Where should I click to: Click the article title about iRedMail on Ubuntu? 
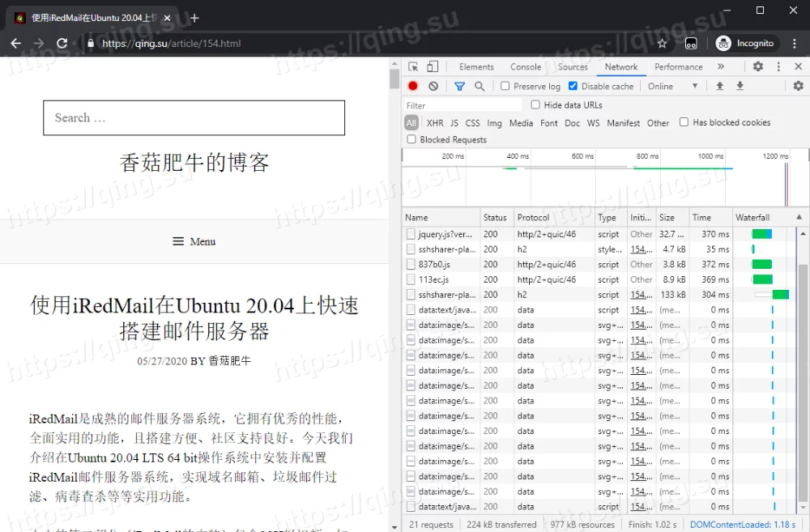click(194, 318)
